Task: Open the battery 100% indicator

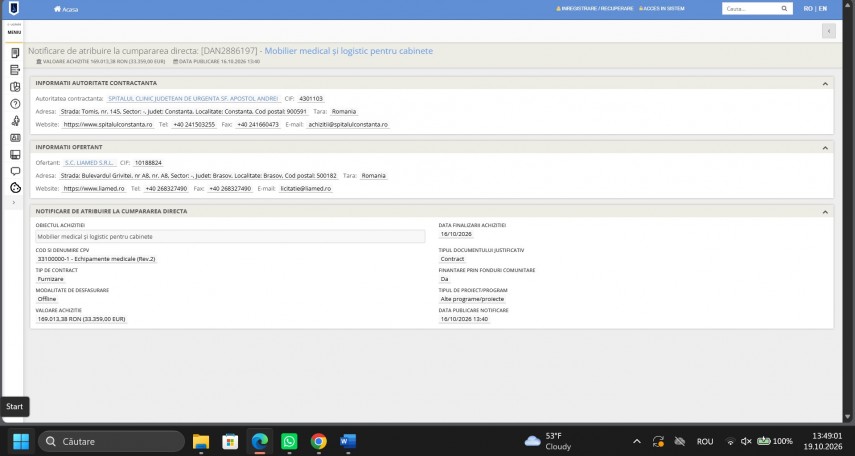Action: click(775, 441)
